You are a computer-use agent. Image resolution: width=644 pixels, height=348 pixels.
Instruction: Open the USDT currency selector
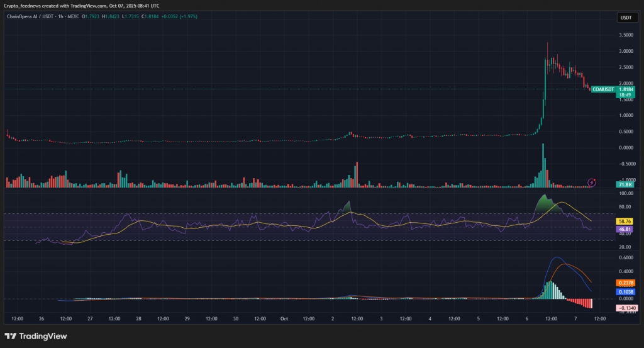626,18
